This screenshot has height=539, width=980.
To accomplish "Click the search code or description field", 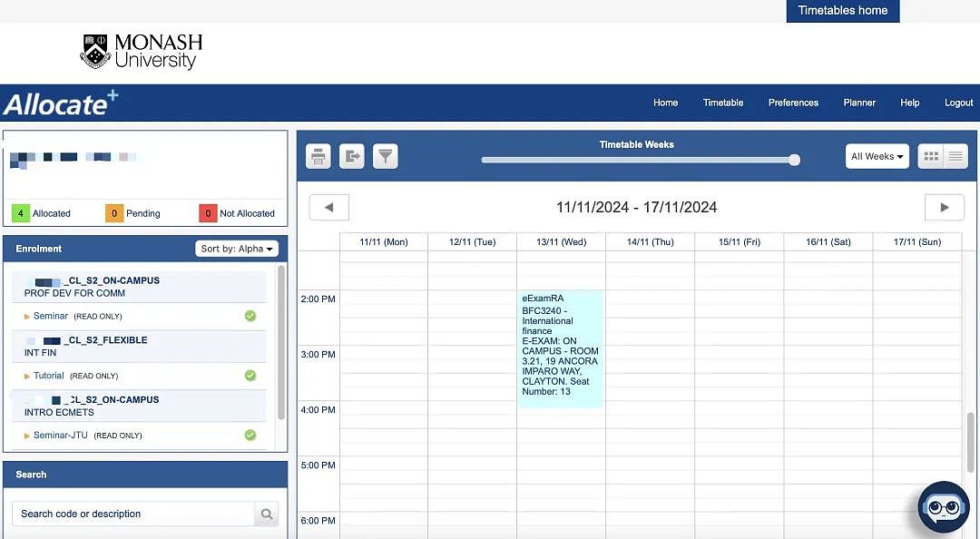I will coord(133,514).
